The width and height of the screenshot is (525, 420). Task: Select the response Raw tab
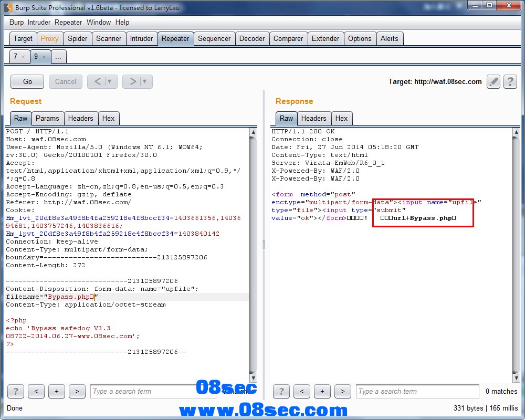coord(286,118)
